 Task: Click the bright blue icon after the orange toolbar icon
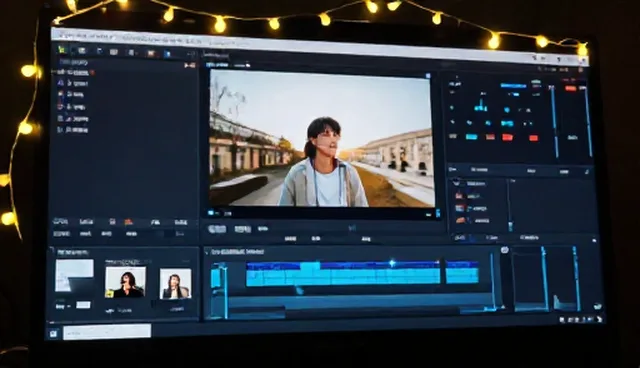click(x=167, y=54)
